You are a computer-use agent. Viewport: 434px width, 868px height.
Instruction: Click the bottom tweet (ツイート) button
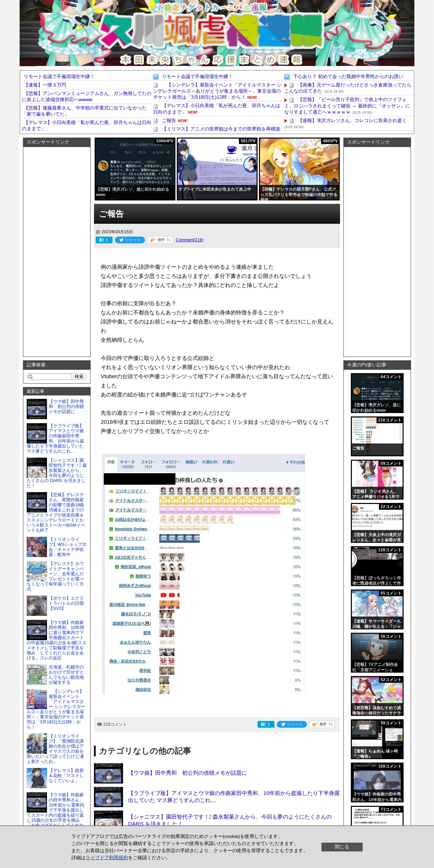point(292,724)
